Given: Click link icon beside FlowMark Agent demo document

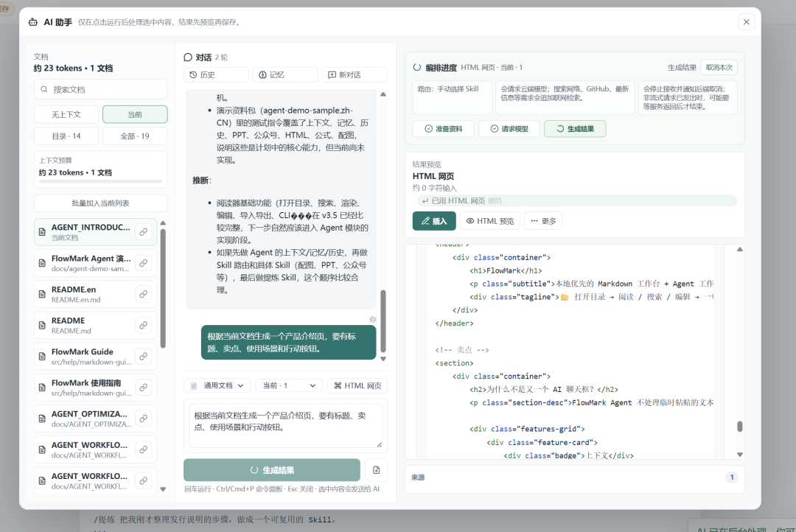Looking at the screenshot, I should click(144, 263).
